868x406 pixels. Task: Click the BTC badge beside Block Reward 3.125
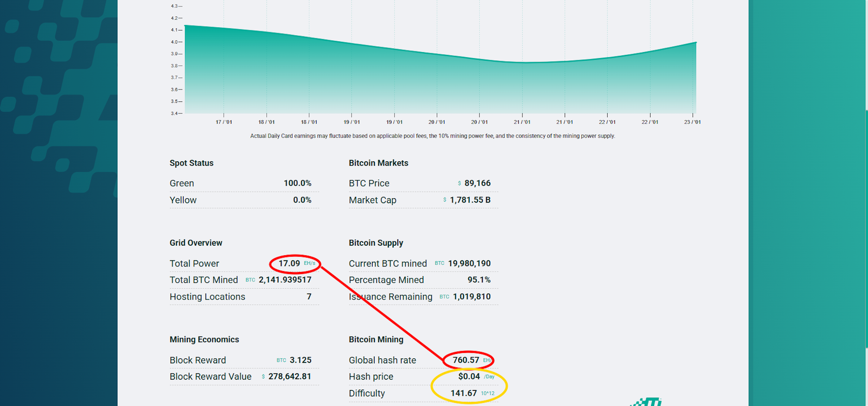[x=281, y=360]
